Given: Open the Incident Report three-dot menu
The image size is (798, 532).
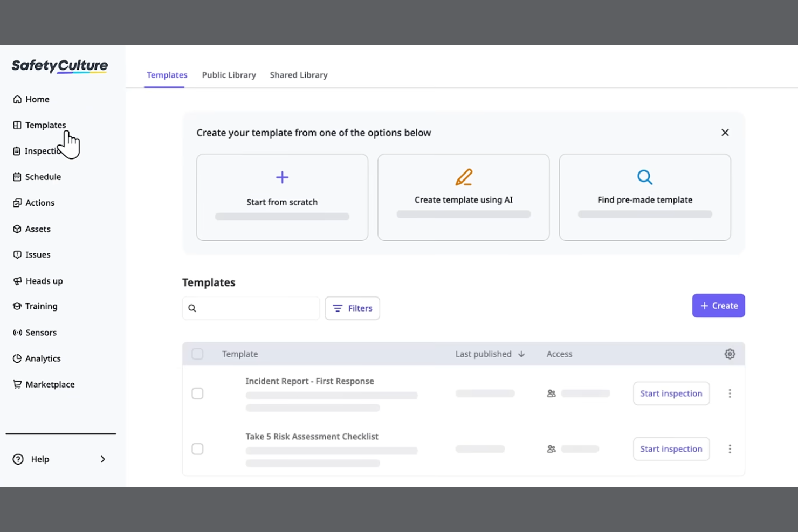Looking at the screenshot, I should coord(730,393).
